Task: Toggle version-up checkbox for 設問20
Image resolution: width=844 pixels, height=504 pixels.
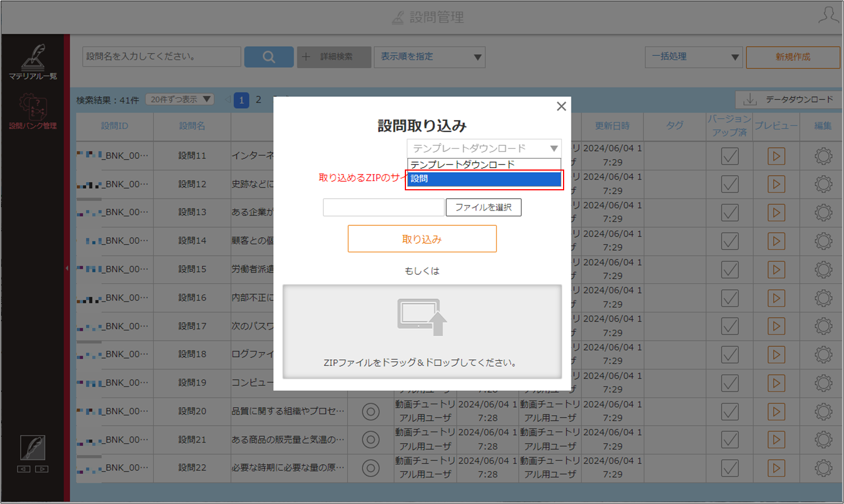Action: point(730,412)
